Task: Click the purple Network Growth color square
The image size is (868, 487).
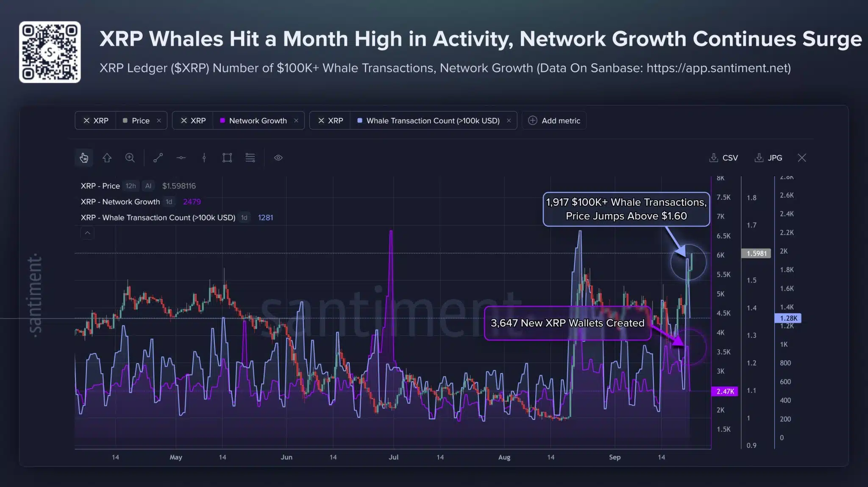Action: 223,120
